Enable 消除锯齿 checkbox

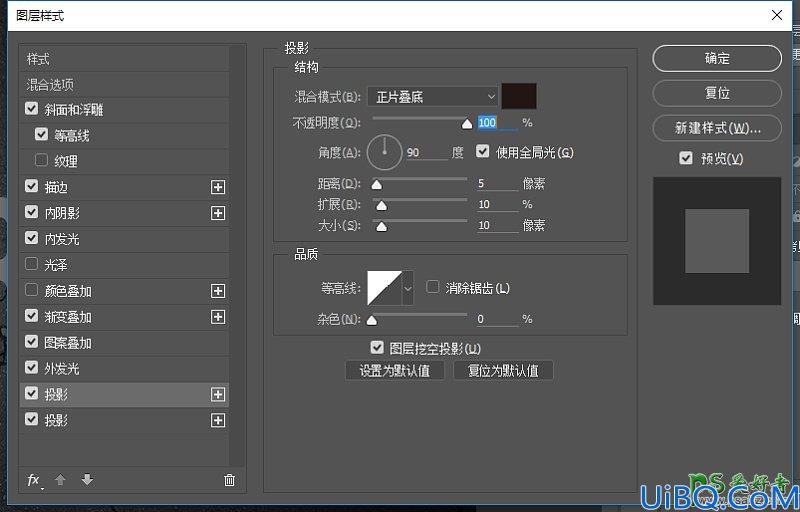(x=433, y=287)
